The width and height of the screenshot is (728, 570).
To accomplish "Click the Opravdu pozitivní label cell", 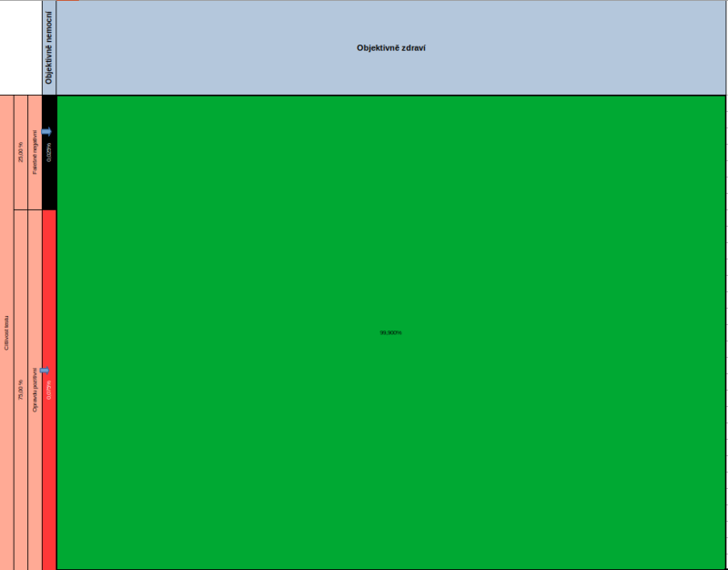I will pyautogui.click(x=35, y=390).
